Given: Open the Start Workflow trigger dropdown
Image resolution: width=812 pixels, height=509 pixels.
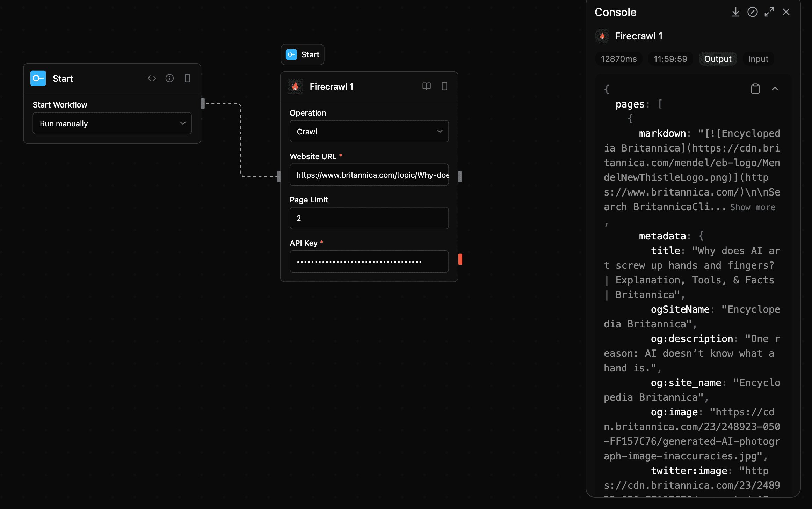Looking at the screenshot, I should pyautogui.click(x=112, y=123).
